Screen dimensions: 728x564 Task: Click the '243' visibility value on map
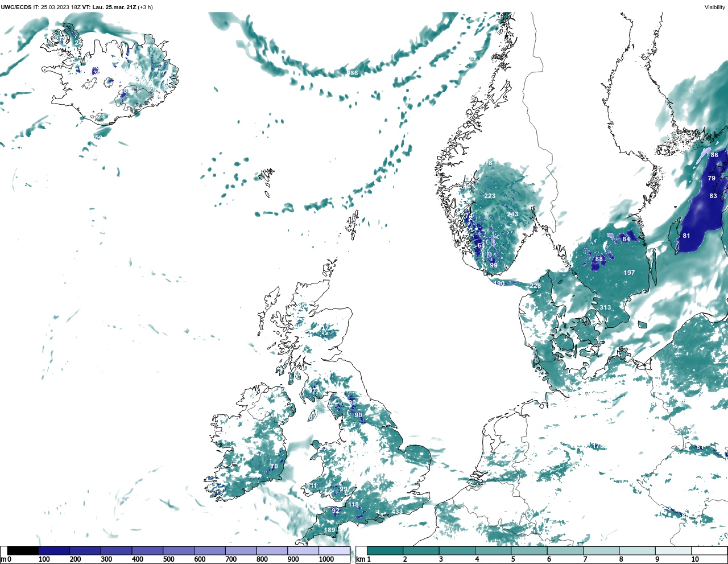512,214
